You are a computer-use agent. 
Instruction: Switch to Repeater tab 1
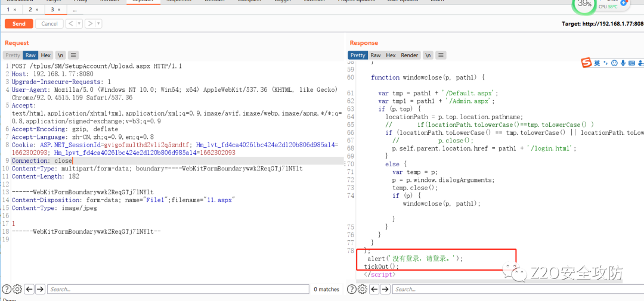click(x=8, y=10)
